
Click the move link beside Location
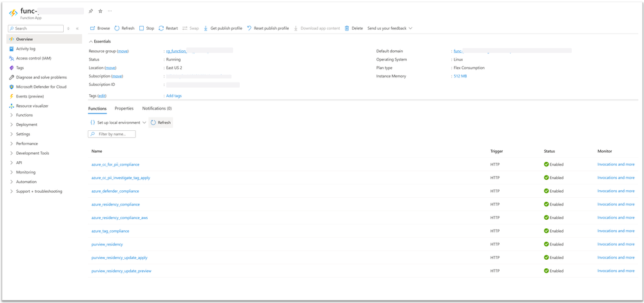point(110,68)
